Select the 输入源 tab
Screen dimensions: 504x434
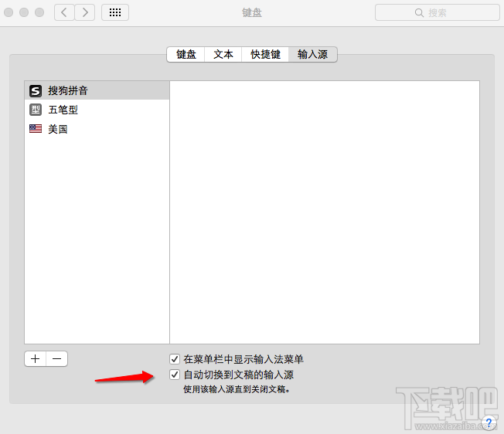(313, 54)
